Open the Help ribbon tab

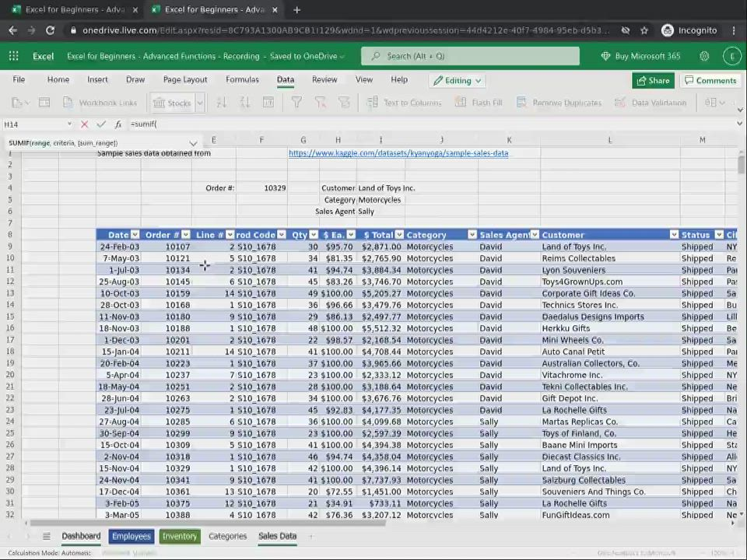[399, 79]
